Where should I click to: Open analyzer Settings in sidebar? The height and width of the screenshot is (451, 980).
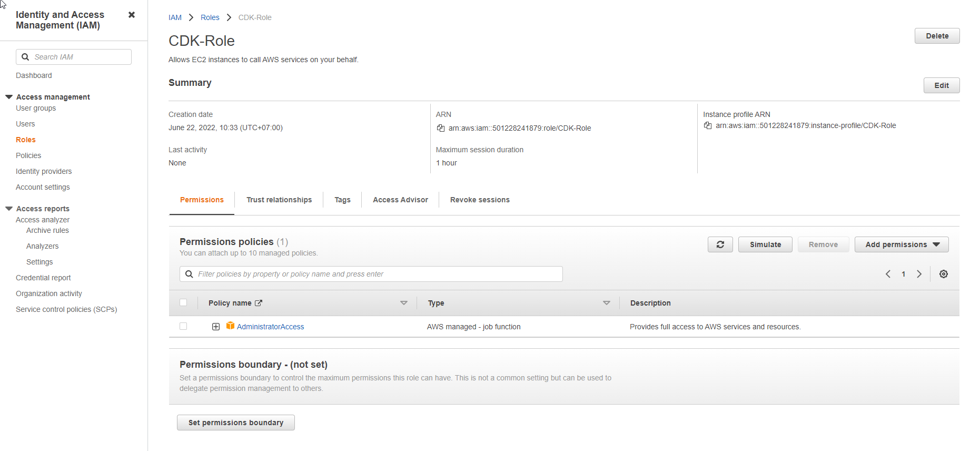tap(39, 262)
